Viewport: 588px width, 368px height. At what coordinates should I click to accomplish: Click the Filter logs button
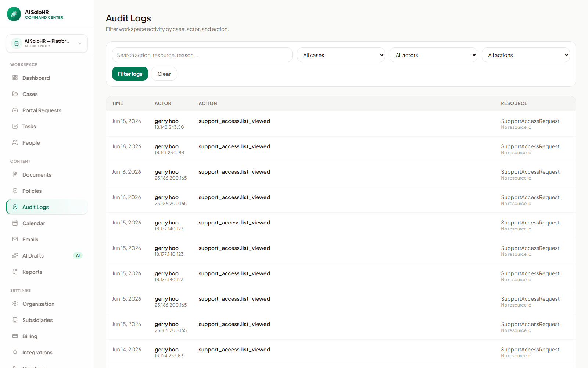130,74
